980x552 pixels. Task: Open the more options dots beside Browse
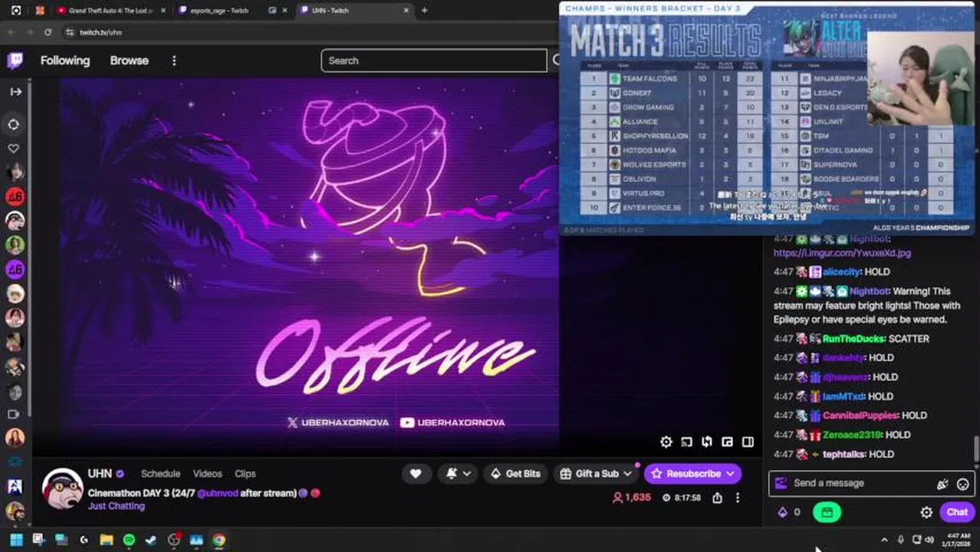point(174,61)
